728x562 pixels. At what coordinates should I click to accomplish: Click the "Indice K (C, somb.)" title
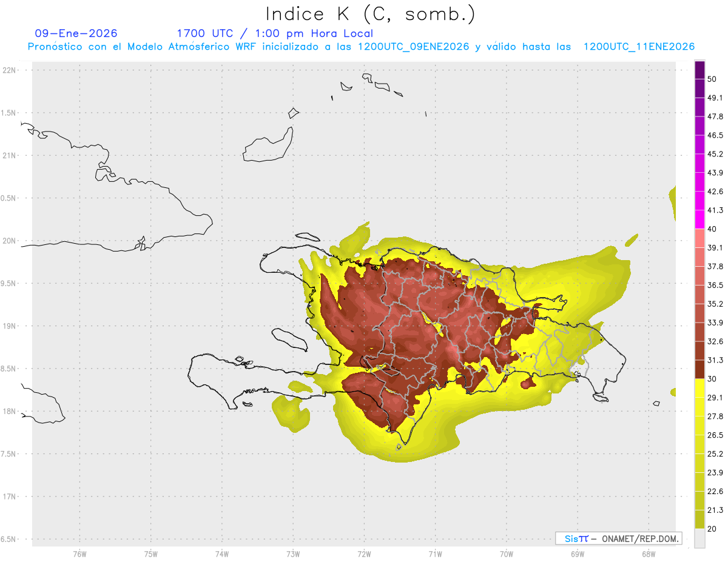point(371,14)
